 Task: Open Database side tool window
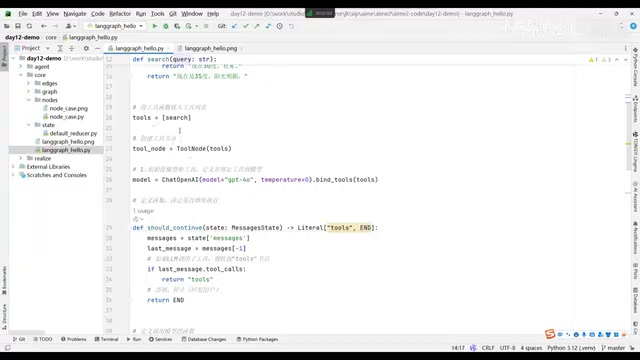click(636, 300)
